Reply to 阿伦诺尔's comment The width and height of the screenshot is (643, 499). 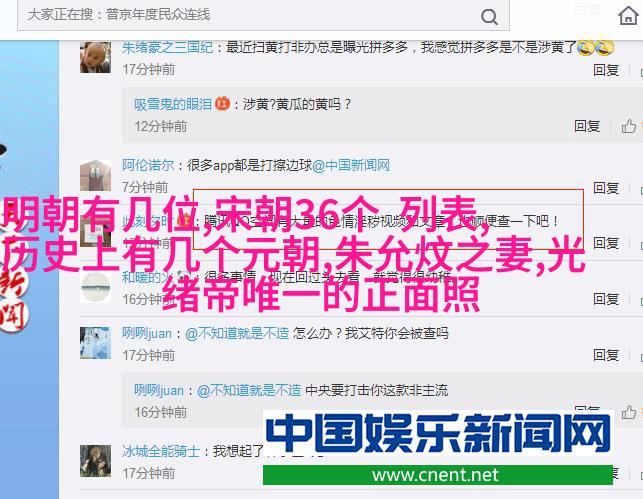coord(606,188)
